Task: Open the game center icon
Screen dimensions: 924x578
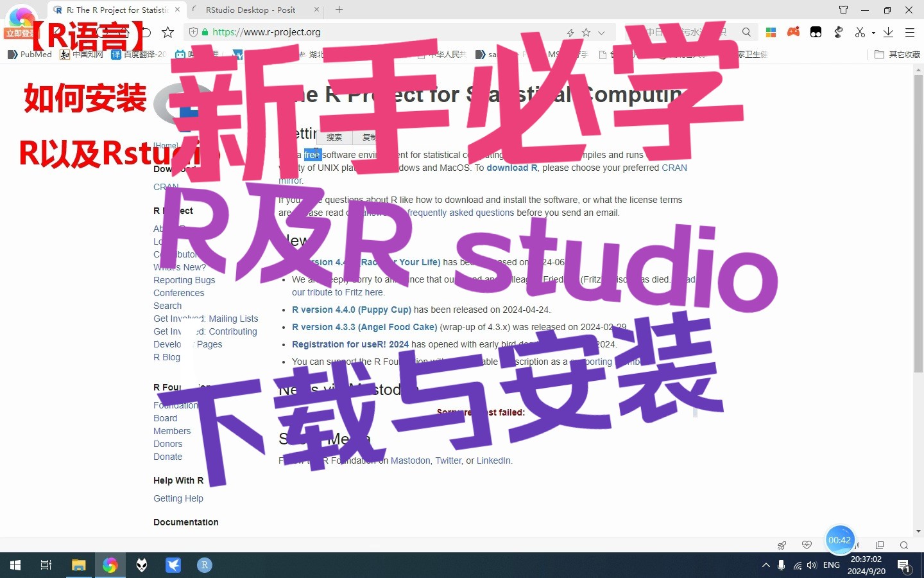Action: pos(793,32)
